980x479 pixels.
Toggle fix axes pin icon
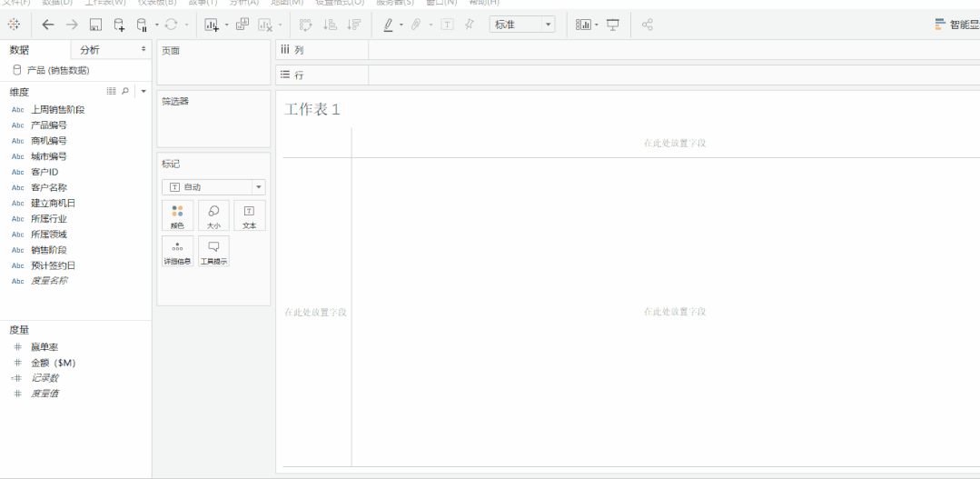pyautogui.click(x=470, y=25)
